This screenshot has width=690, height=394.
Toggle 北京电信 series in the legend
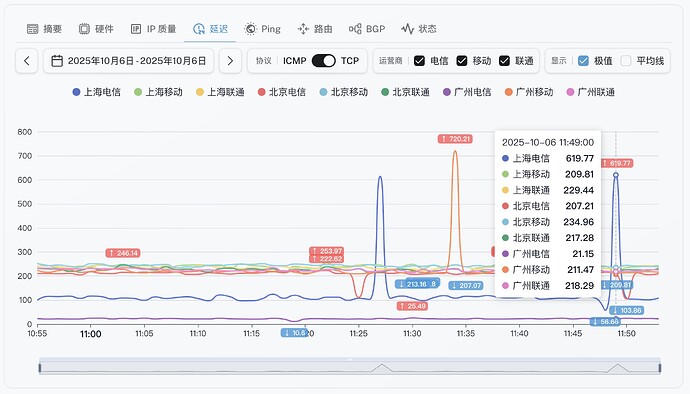pos(282,92)
